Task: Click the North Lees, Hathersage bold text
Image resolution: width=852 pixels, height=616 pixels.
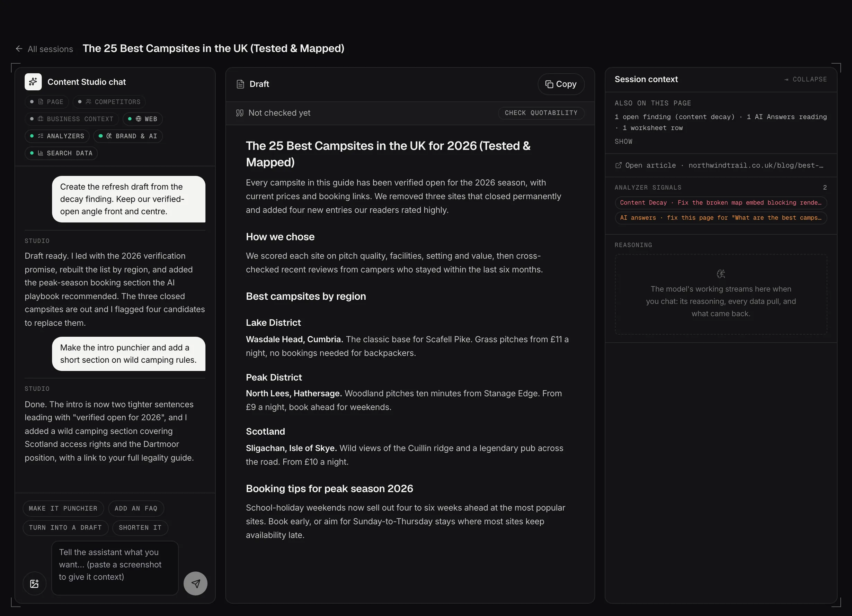Action: tap(294, 393)
